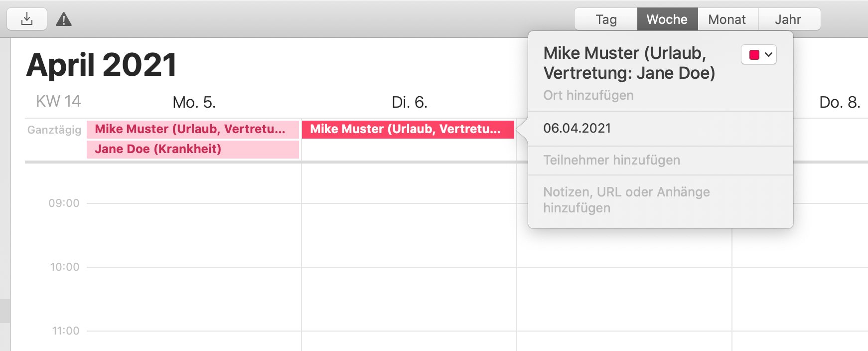Open the event calendar color dropdown
This screenshot has width=868, height=351.
759,54
